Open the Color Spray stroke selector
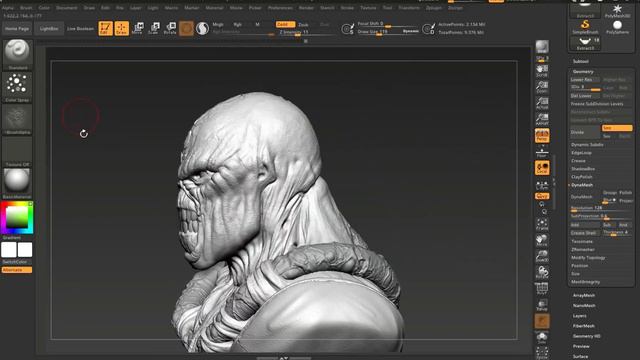640x360 pixels. pos(17,87)
